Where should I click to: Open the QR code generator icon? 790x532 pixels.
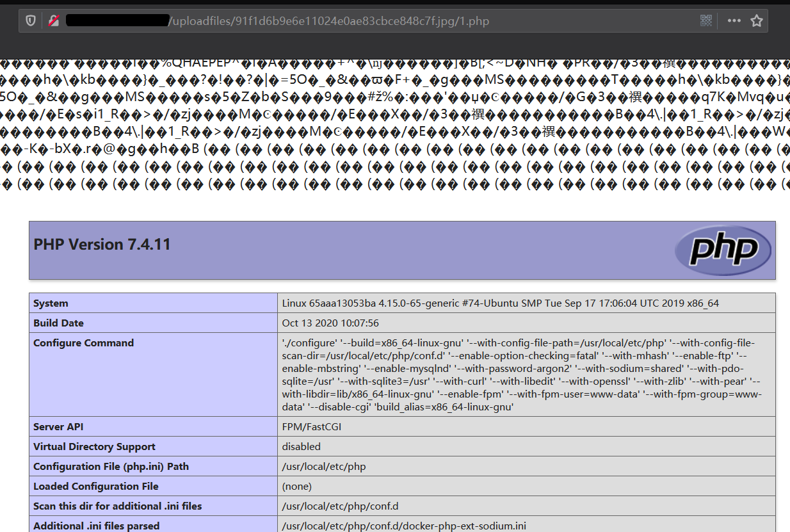pyautogui.click(x=706, y=21)
